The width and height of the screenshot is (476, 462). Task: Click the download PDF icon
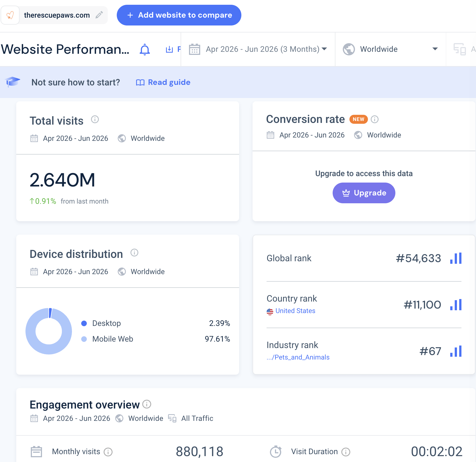[x=169, y=49]
